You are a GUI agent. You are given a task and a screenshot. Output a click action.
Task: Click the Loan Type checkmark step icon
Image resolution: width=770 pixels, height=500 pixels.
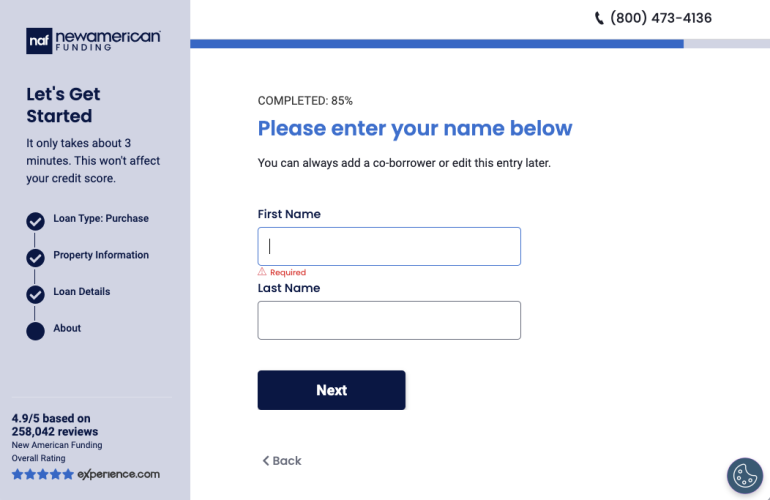pos(35,221)
